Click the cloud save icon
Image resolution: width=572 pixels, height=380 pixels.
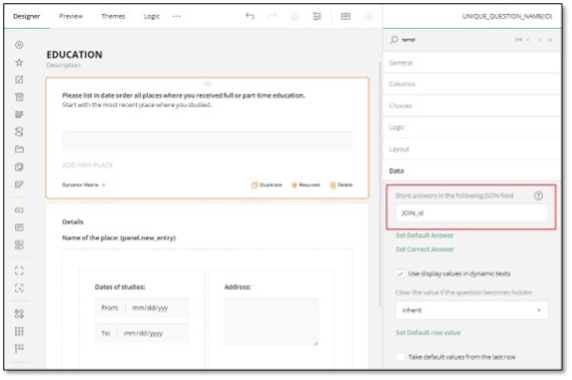368,16
